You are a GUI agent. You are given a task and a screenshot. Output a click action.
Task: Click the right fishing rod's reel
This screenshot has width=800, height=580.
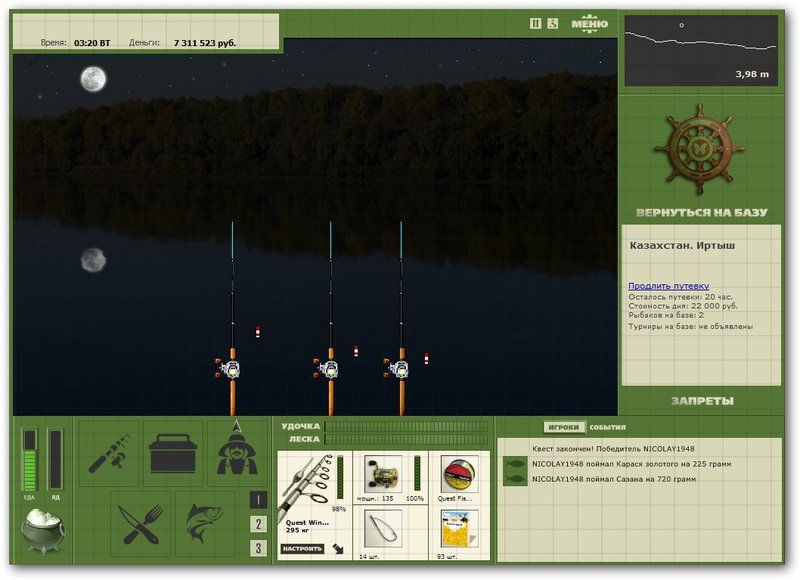point(397,369)
